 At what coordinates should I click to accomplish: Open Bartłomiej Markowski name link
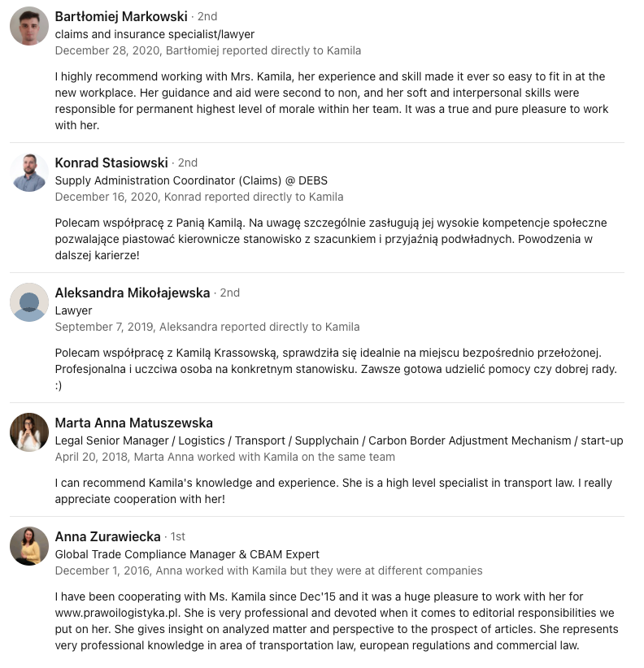pos(121,16)
